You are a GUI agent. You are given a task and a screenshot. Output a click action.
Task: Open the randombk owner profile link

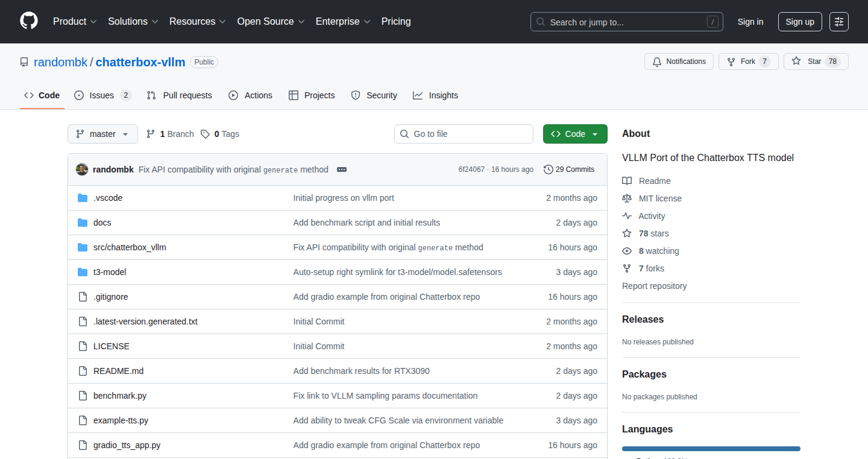click(61, 62)
